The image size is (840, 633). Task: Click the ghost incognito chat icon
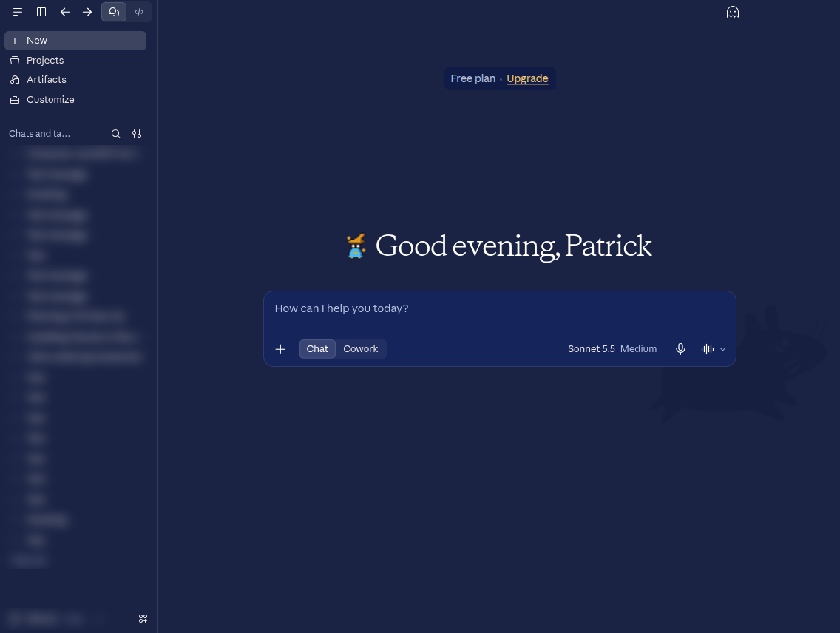[x=732, y=13]
